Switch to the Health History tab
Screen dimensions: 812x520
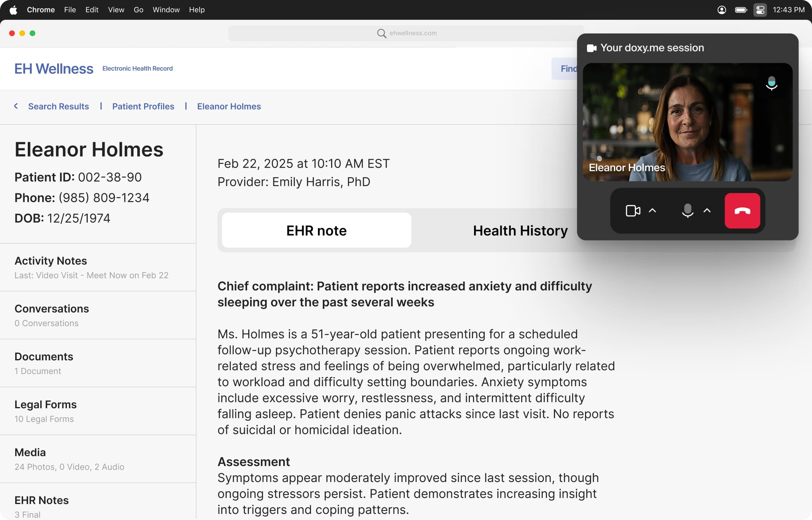coord(520,231)
